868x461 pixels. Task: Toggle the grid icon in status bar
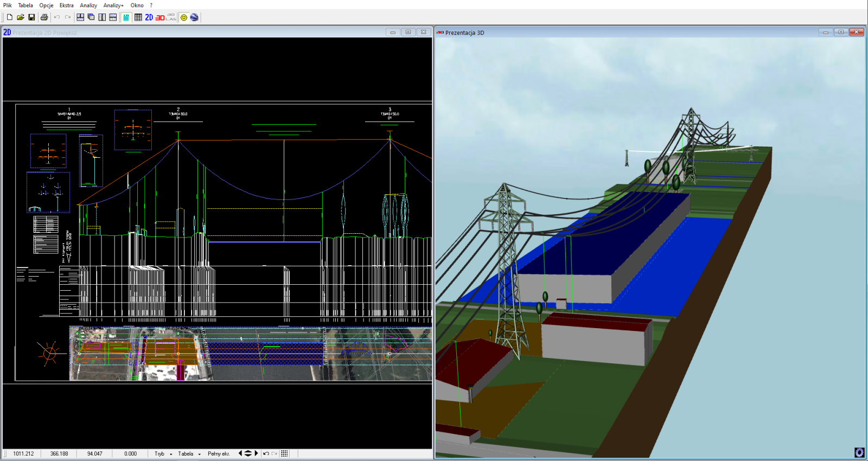click(x=284, y=453)
